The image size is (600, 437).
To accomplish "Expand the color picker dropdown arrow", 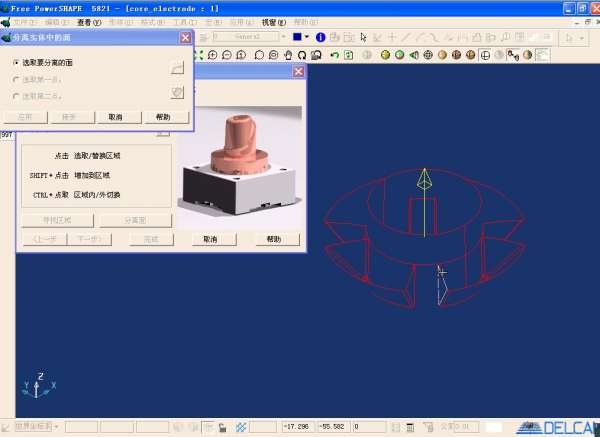I will pos(308,37).
